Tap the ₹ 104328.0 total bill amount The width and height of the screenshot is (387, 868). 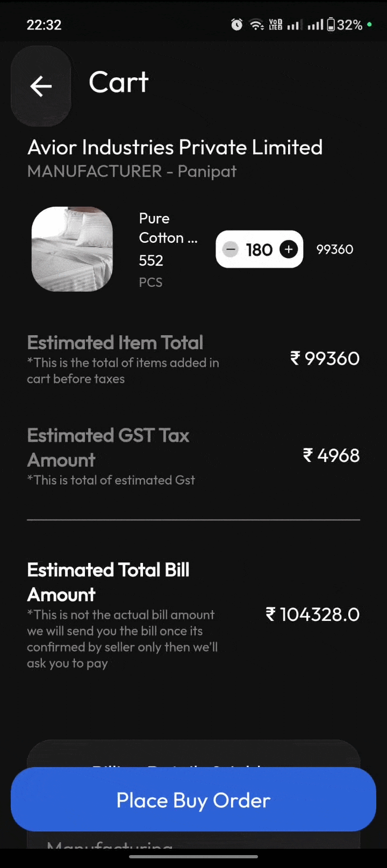313,614
